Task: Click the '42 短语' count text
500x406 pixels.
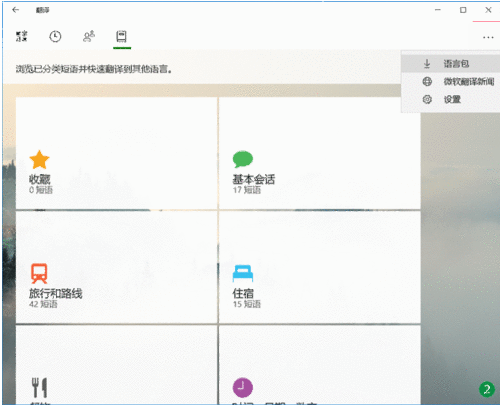Action: click(x=43, y=304)
